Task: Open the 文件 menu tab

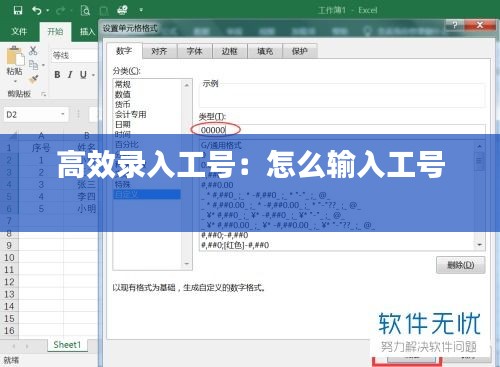Action: tap(19, 32)
